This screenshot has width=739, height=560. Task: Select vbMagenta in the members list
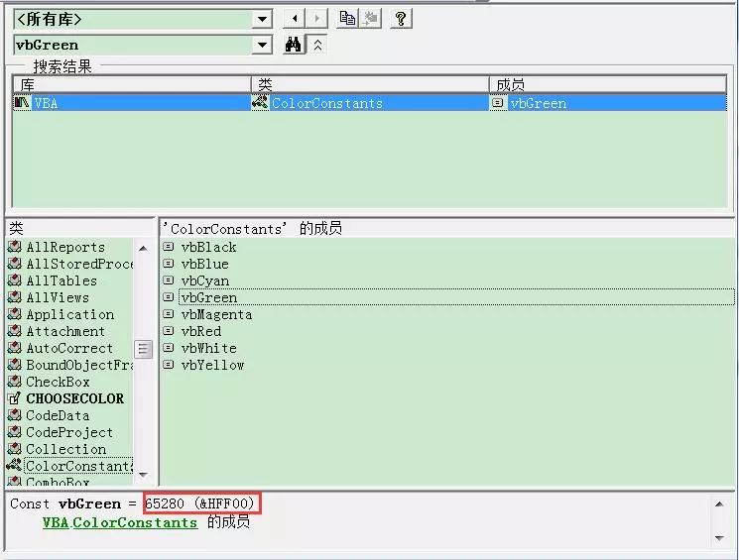pos(216,314)
